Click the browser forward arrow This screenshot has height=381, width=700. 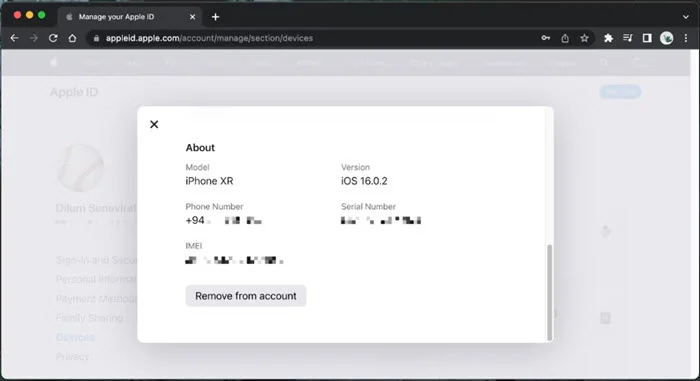[x=33, y=38]
